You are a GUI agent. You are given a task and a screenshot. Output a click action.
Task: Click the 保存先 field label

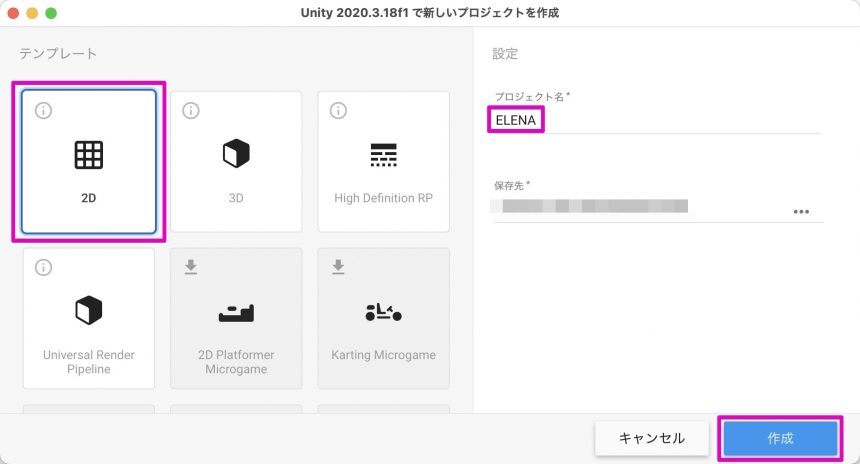click(x=511, y=185)
